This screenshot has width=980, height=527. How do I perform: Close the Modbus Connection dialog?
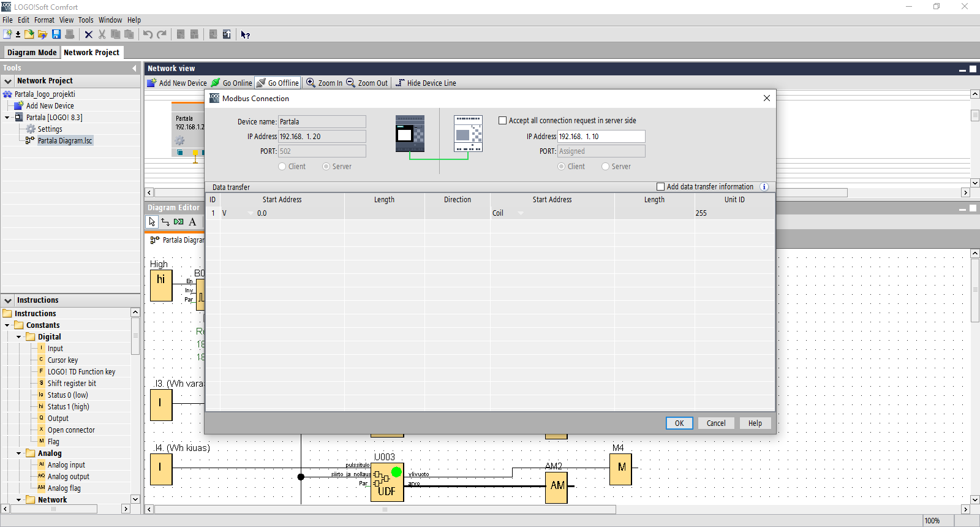pyautogui.click(x=766, y=98)
